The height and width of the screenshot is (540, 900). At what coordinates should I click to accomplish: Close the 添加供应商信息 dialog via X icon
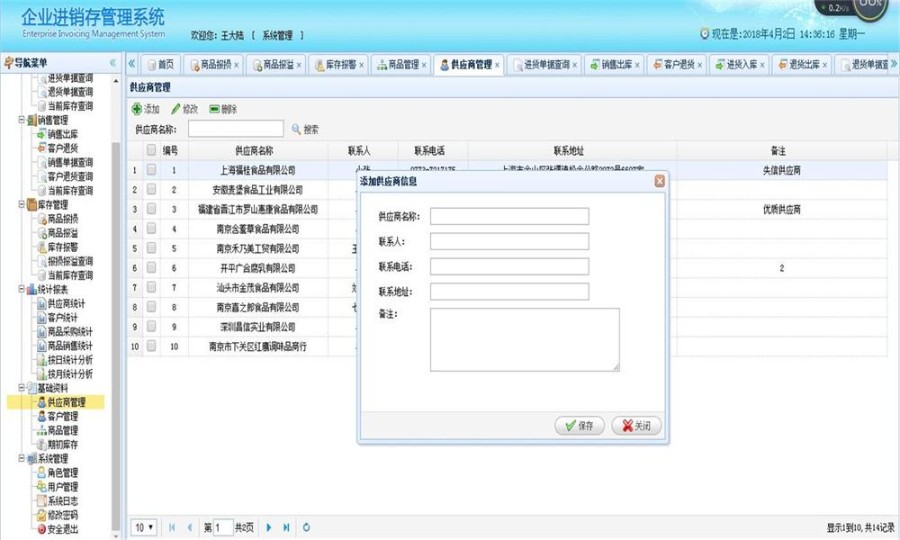(659, 181)
